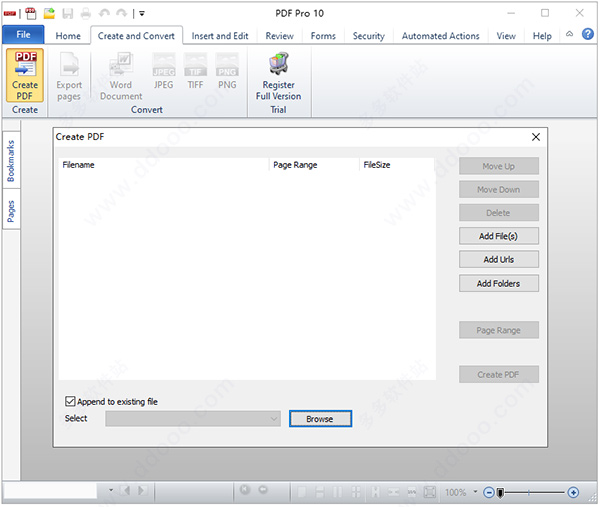This screenshot has height=507, width=600.
Task: Switch to Insert and Edit tab
Action: (x=220, y=36)
